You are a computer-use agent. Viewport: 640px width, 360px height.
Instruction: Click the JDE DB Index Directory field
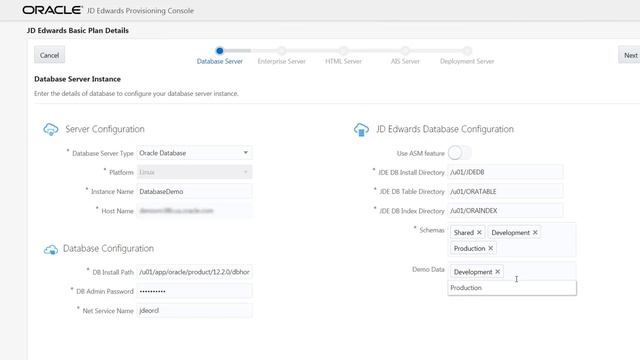[505, 211]
